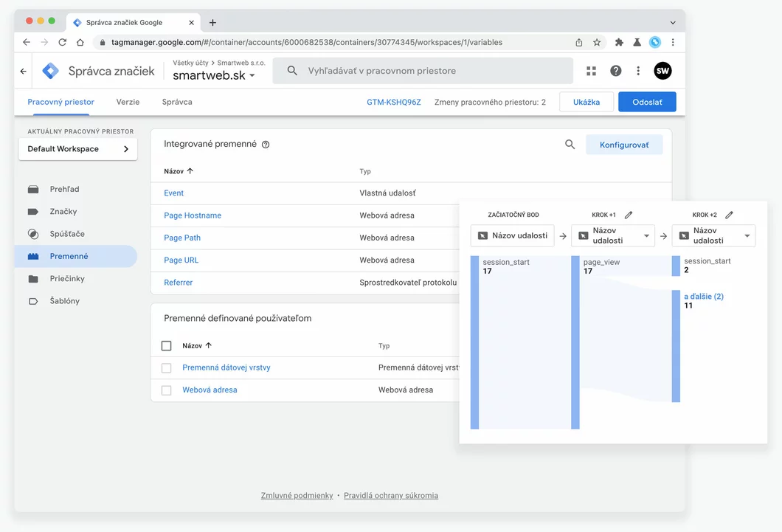This screenshot has width=782, height=532.
Task: Open Priečinky in sidebar
Action: (76, 279)
